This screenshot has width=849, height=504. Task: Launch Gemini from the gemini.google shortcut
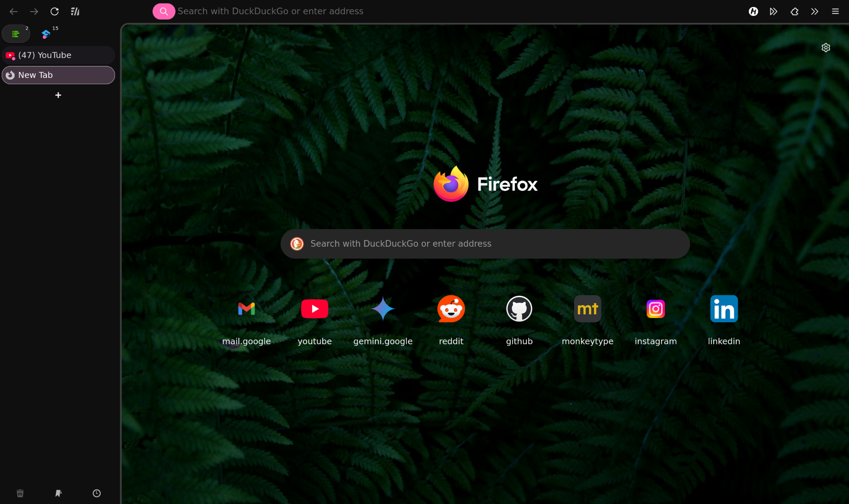(x=382, y=309)
